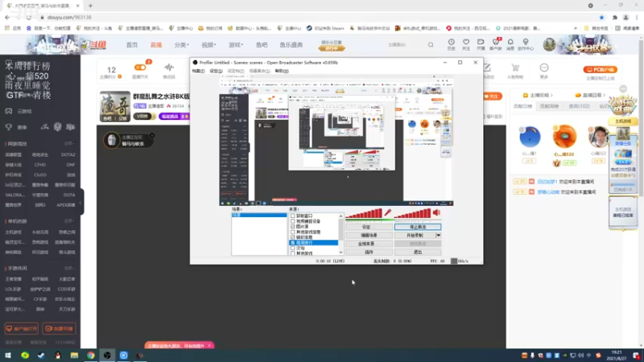Toggle the 直播开关 live switch
Viewport: 644px width, 362px height.
[140, 68]
